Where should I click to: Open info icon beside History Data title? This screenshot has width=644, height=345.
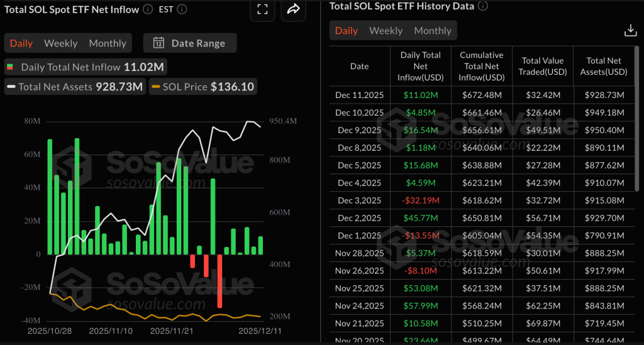tap(482, 6)
